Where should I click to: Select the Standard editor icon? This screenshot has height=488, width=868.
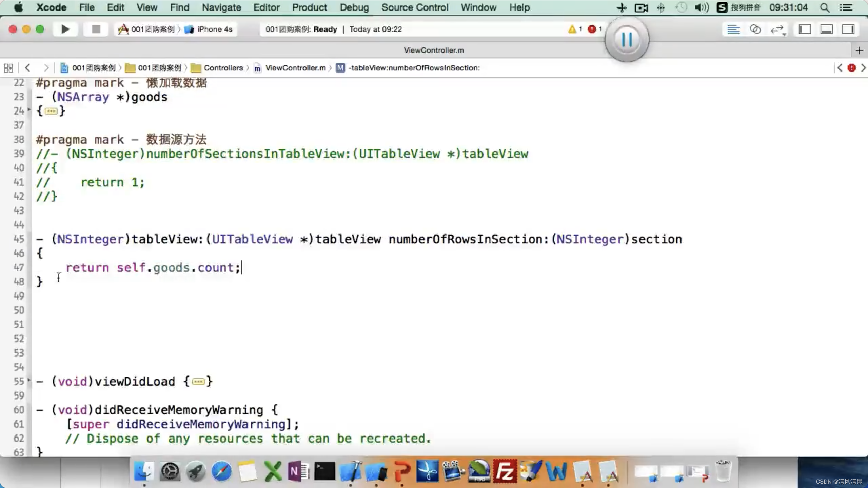[x=733, y=29]
